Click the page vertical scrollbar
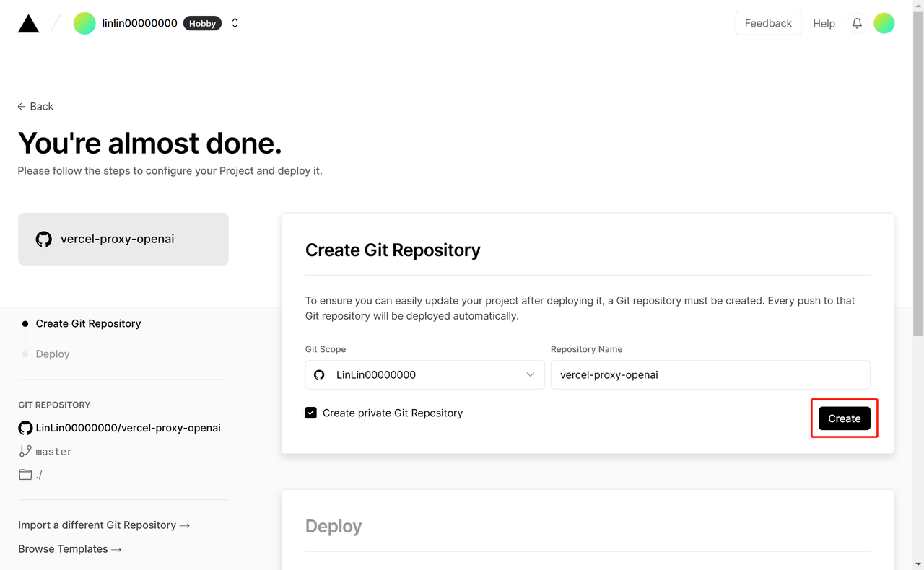Image resolution: width=924 pixels, height=570 pixels. [x=918, y=173]
